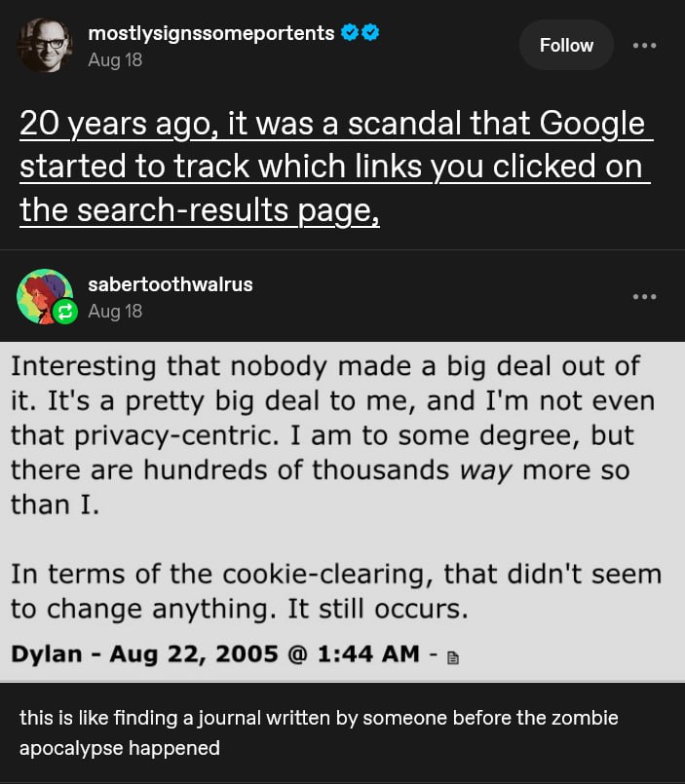
Task: Click the cookie-clearing paragraph in image
Action: (x=335, y=590)
